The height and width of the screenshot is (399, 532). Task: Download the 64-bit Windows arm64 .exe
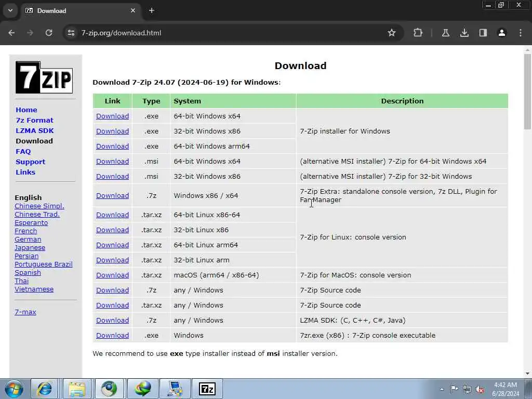pos(112,146)
